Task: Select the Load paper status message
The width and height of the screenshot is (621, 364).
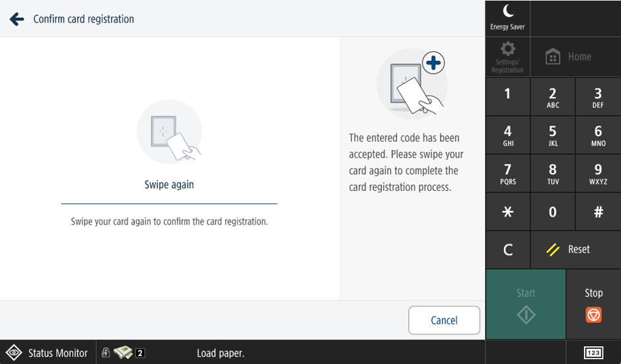Action: click(221, 353)
